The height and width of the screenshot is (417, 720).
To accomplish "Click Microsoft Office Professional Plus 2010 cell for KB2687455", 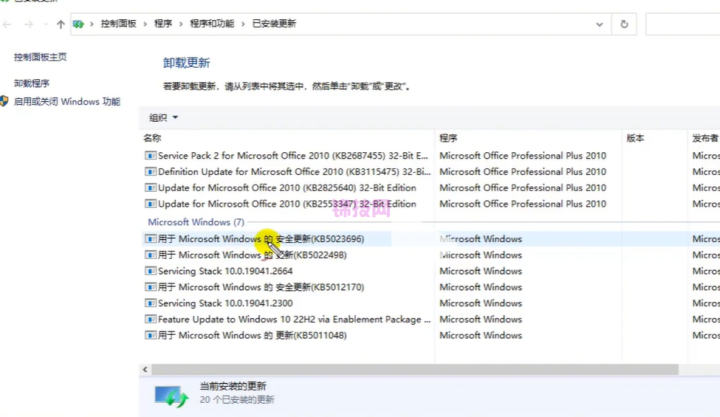I will click(523, 156).
